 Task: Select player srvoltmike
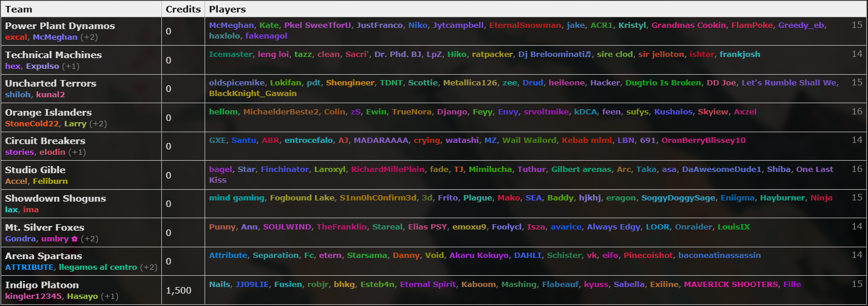point(545,111)
